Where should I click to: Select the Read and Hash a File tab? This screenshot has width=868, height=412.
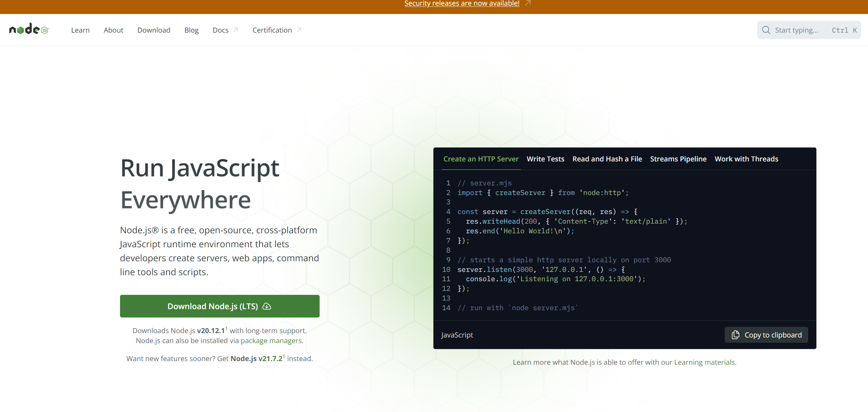[x=607, y=159]
